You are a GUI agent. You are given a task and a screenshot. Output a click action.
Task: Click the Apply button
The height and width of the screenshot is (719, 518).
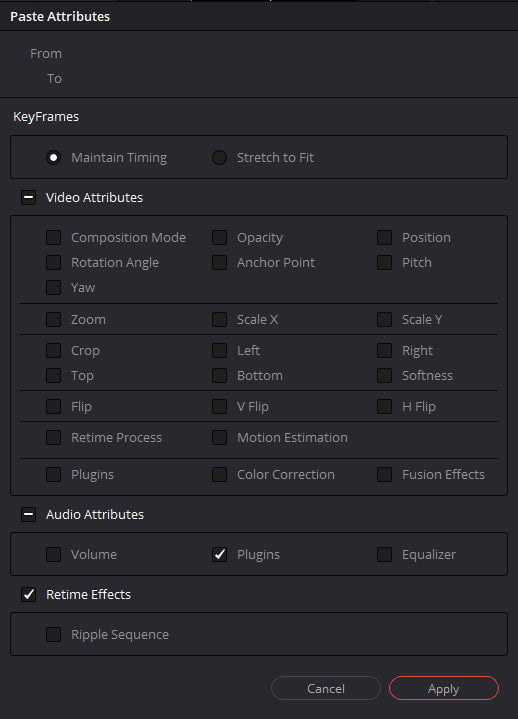(444, 688)
